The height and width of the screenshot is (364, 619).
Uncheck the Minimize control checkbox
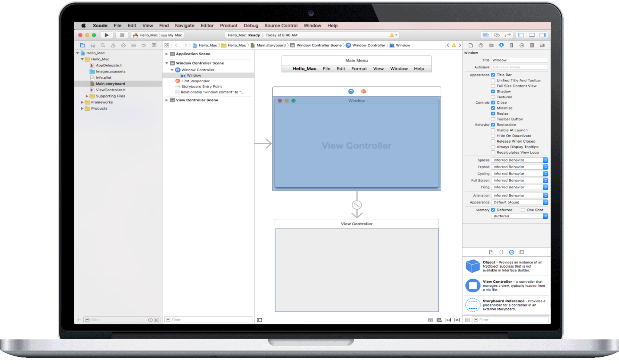pos(493,108)
